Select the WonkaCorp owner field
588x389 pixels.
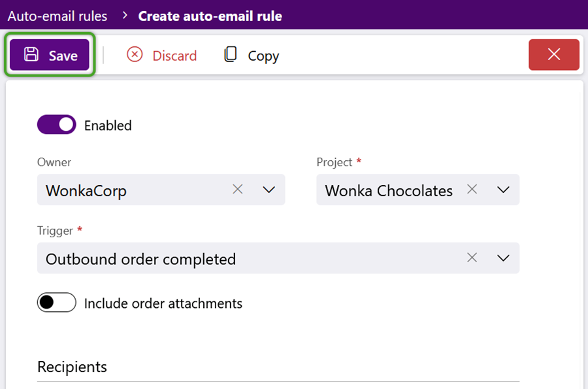point(161,190)
